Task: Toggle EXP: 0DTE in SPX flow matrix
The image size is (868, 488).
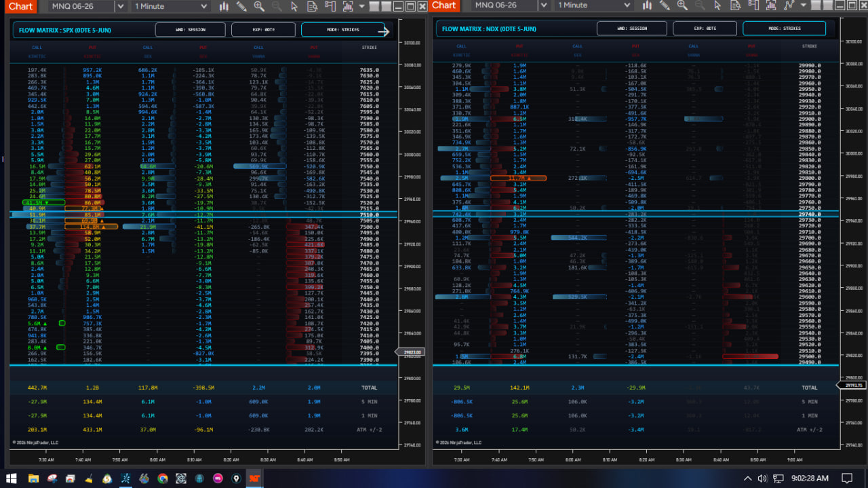Action: tap(263, 29)
